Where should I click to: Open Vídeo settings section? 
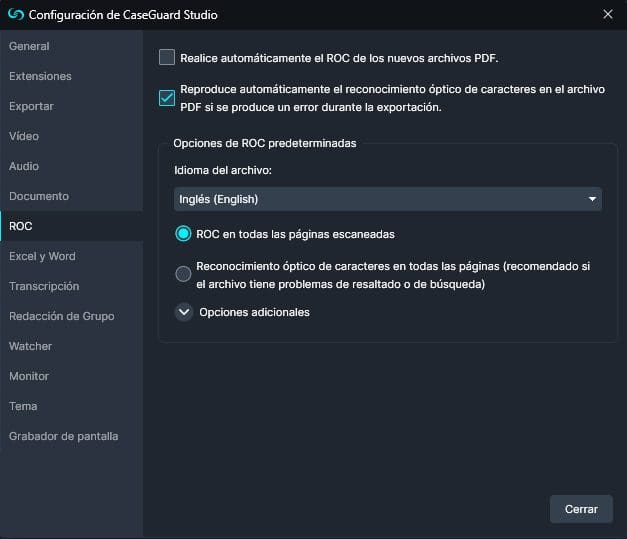click(x=72, y=136)
